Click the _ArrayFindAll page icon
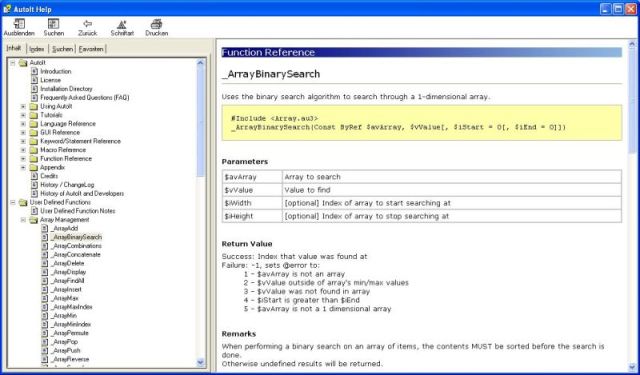640x375 pixels. point(45,281)
